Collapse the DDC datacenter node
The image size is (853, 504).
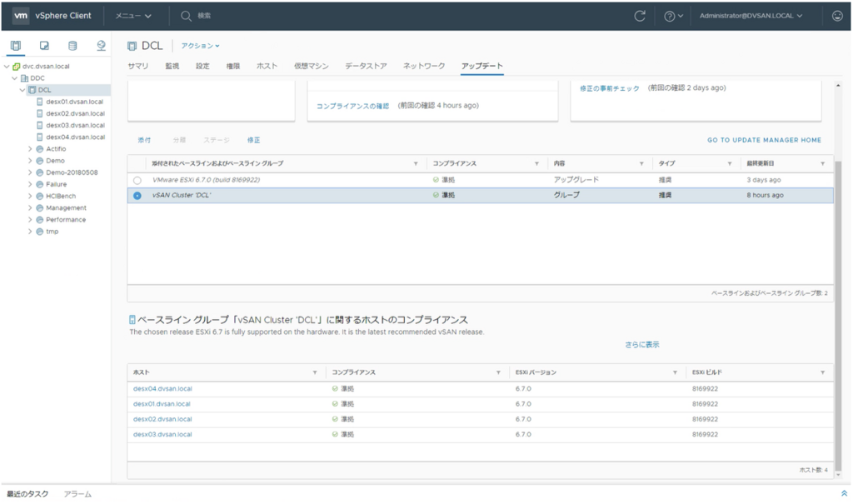pyautogui.click(x=15, y=78)
